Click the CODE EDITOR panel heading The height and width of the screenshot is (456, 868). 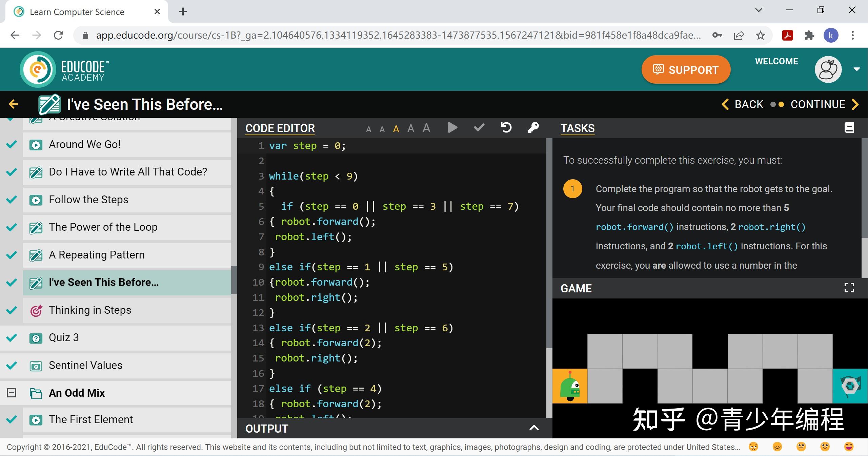pyautogui.click(x=280, y=128)
